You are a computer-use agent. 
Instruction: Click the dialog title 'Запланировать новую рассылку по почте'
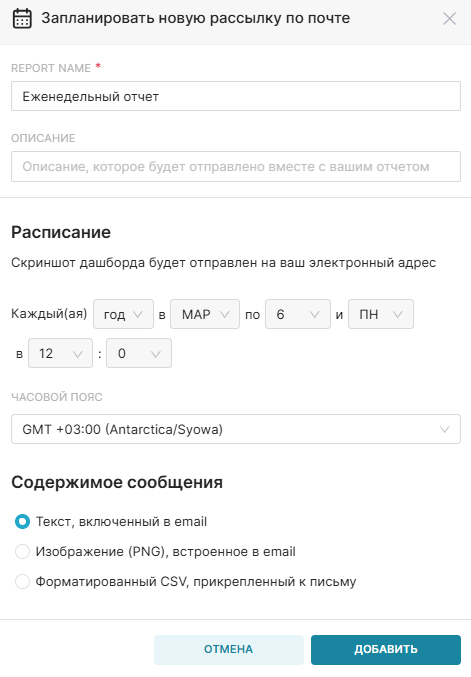pos(196,18)
